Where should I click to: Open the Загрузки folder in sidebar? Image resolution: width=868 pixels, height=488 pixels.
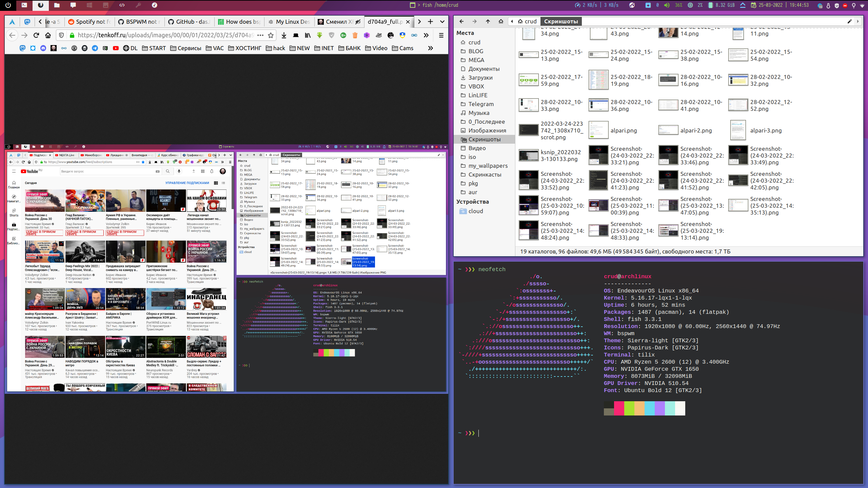(480, 78)
